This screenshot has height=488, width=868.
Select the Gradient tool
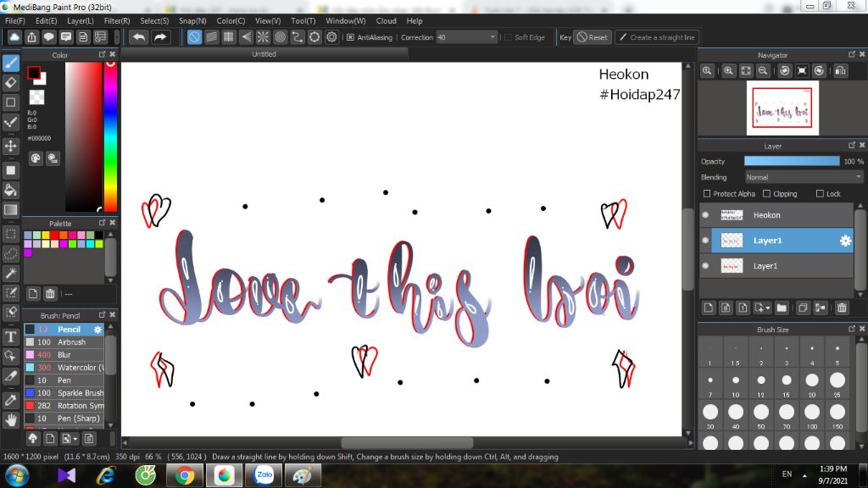pos(10,210)
